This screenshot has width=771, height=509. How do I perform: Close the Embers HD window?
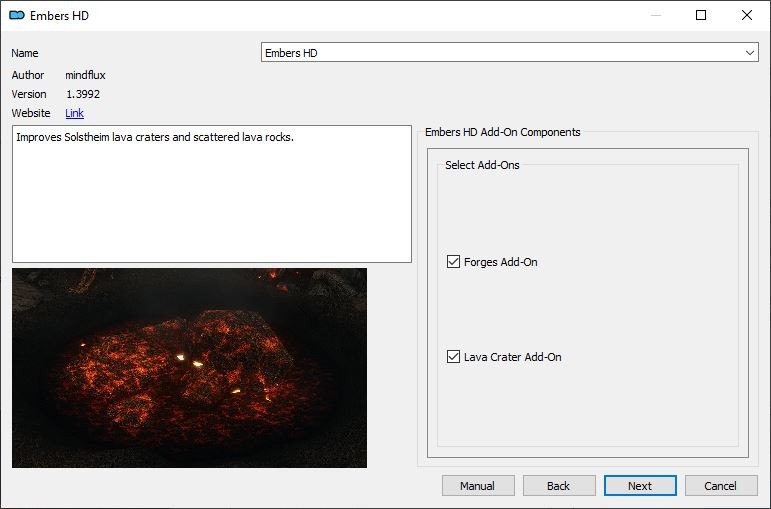point(747,15)
